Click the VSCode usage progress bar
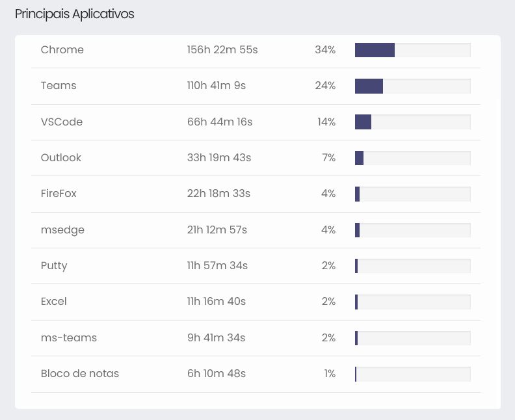 click(412, 122)
